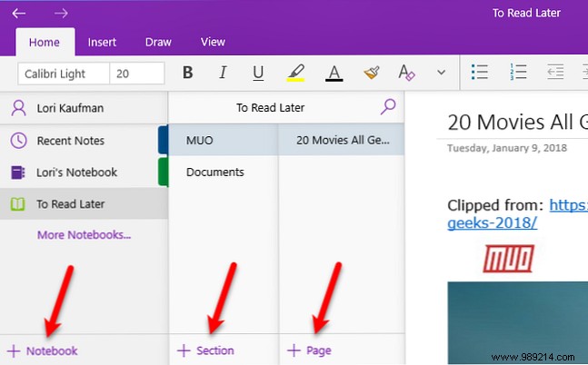Switch to the Draw tab
This screenshot has width=588, height=365.
click(158, 42)
